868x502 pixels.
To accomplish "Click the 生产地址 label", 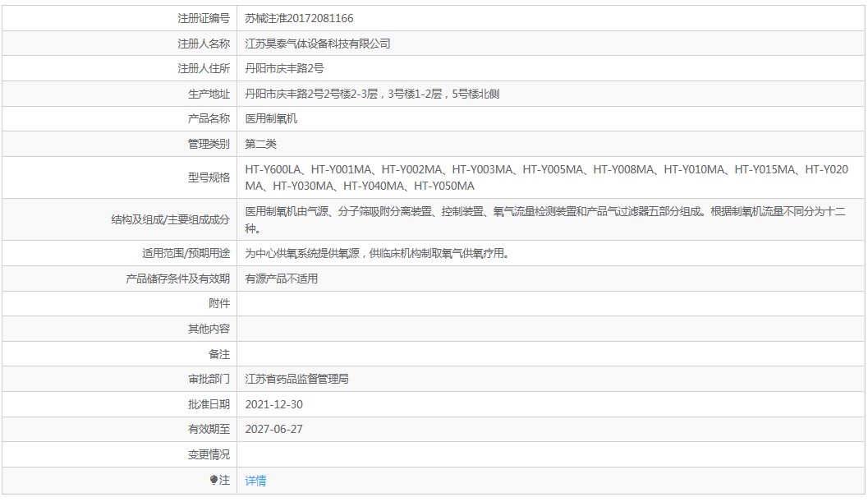I will click(209, 94).
